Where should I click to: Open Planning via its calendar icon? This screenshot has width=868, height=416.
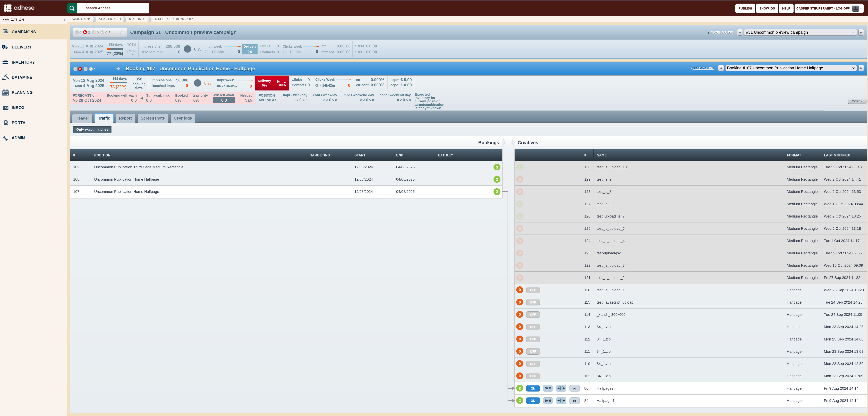(5, 92)
